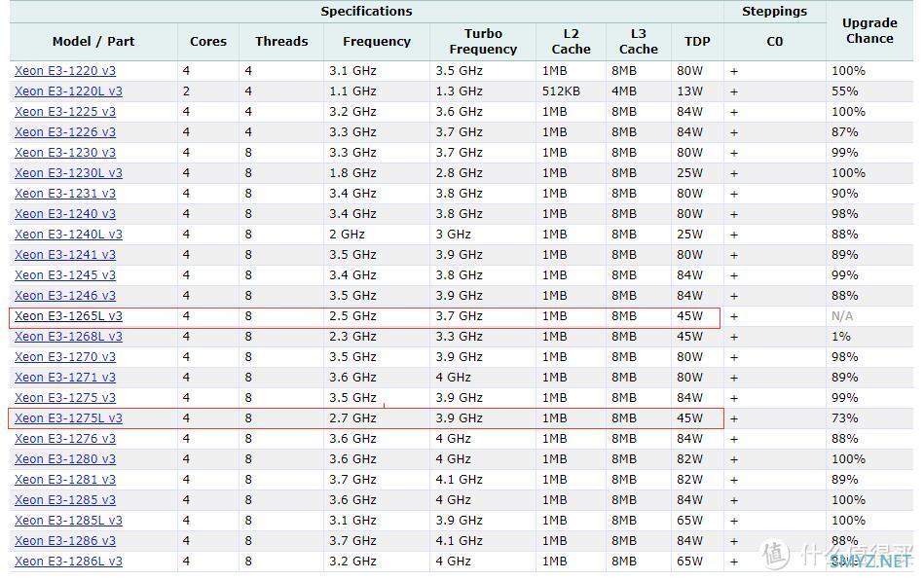This screenshot has height=580, width=924.
Task: Click the Steppings group header
Action: coord(774,11)
